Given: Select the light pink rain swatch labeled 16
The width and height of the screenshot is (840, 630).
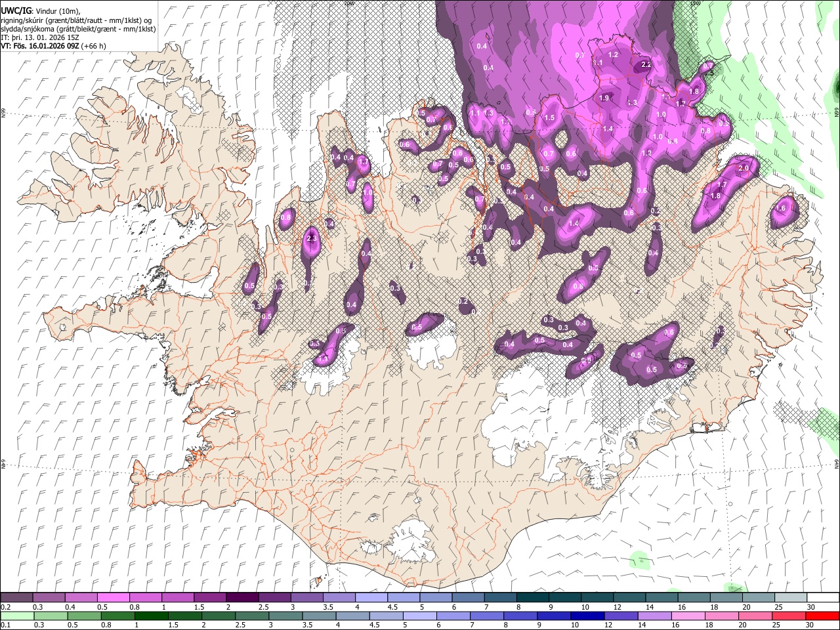Looking at the screenshot, I should click(688, 616).
